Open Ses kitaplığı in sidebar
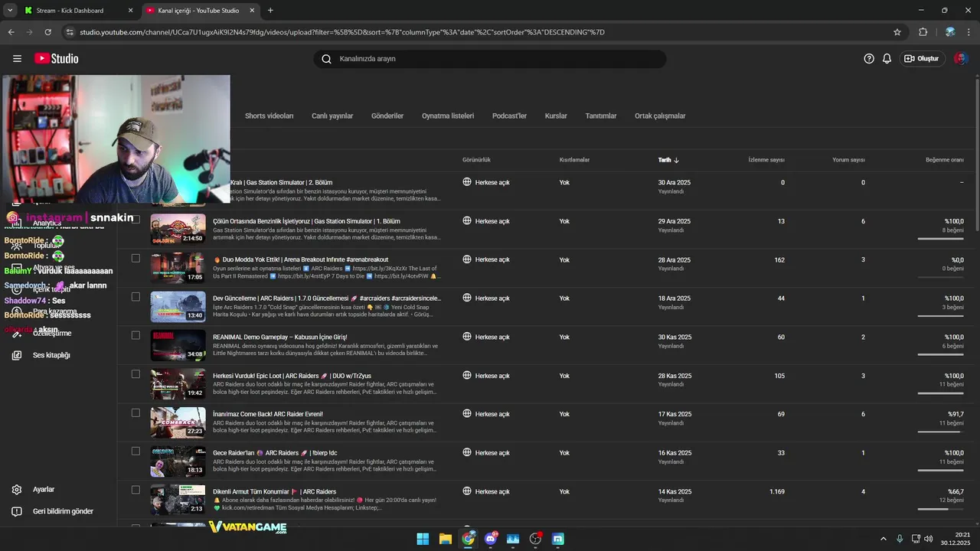 click(x=51, y=355)
